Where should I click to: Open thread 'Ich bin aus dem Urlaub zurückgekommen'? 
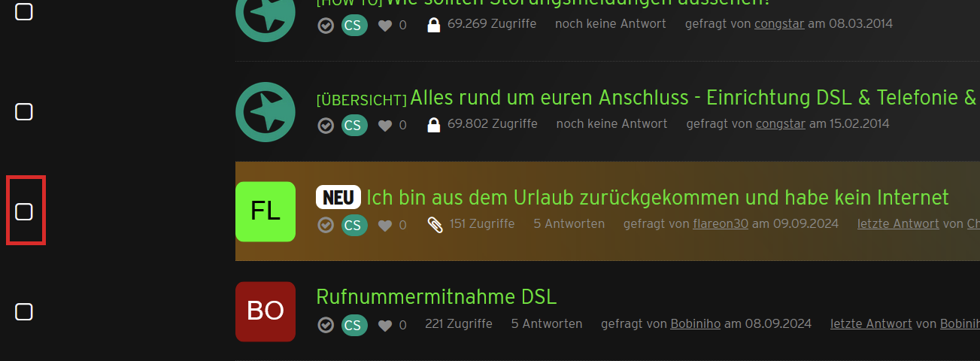(x=657, y=198)
